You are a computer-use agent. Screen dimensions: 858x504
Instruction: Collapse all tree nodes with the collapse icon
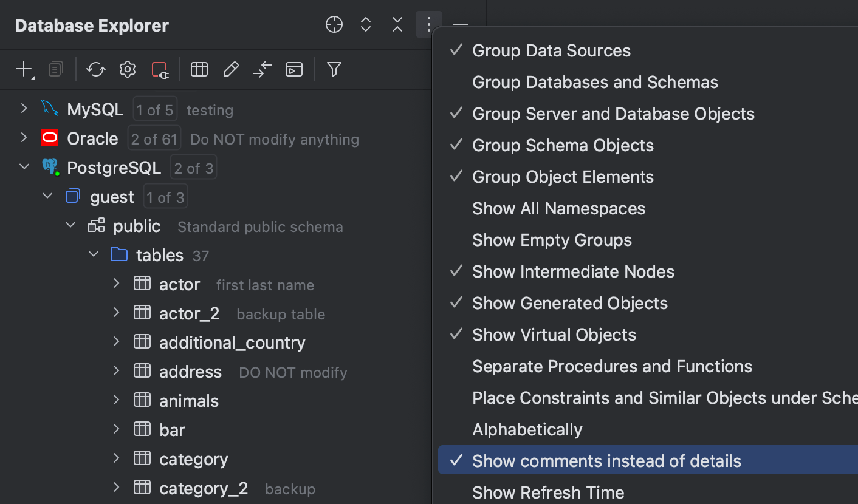tap(397, 24)
